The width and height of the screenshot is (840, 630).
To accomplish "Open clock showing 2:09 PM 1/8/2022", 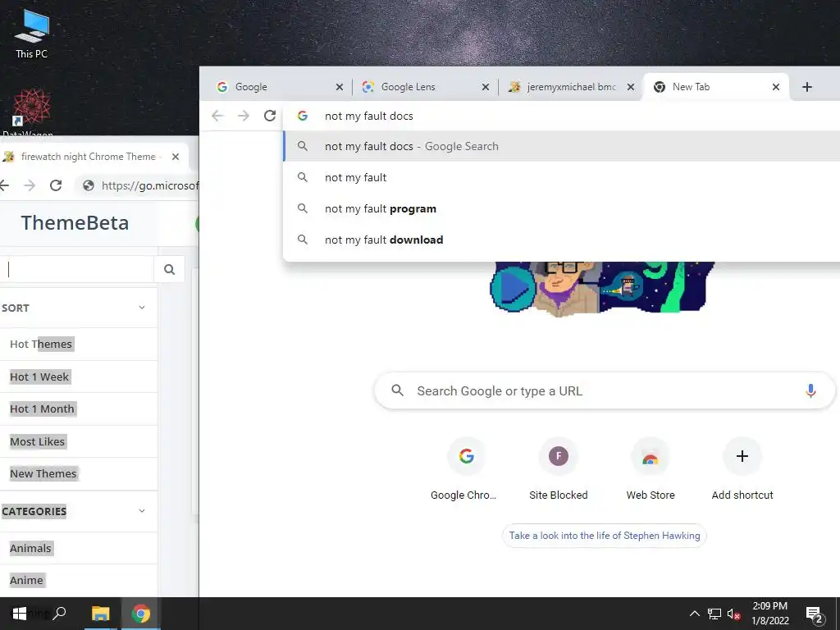I will 769,614.
